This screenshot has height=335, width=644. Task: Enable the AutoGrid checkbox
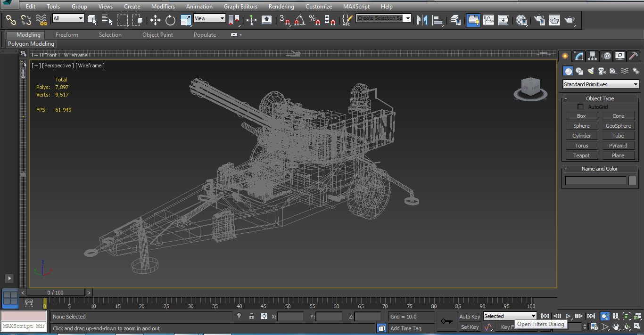coord(581,107)
